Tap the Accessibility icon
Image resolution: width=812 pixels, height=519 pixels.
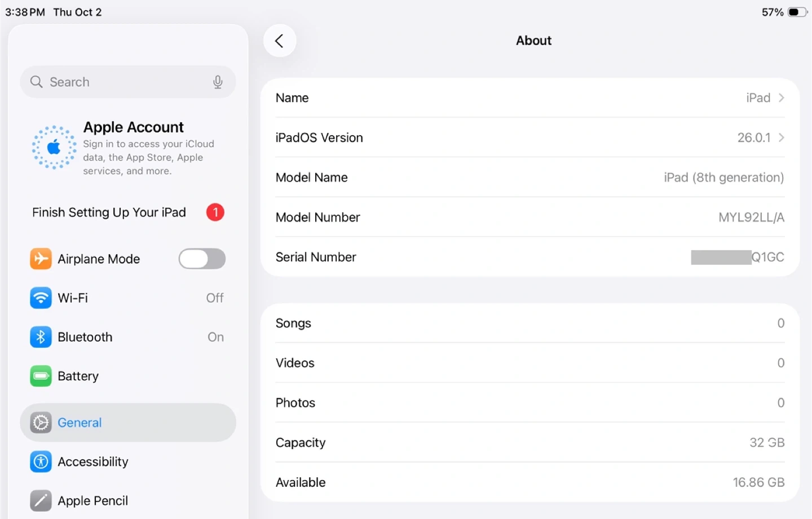coord(41,462)
